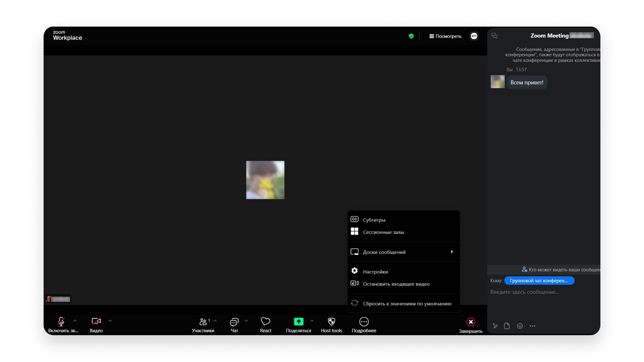Image resolution: width=644 pixels, height=362 pixels.
Task: Click the green encryption shield icon
Action: [411, 36]
